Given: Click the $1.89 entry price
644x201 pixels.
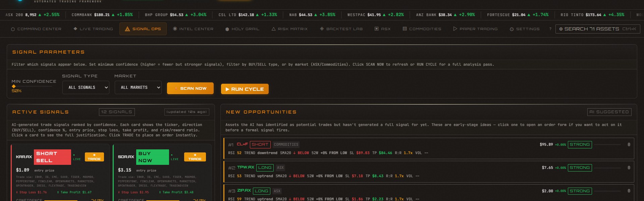Looking at the screenshot, I should [22, 170].
